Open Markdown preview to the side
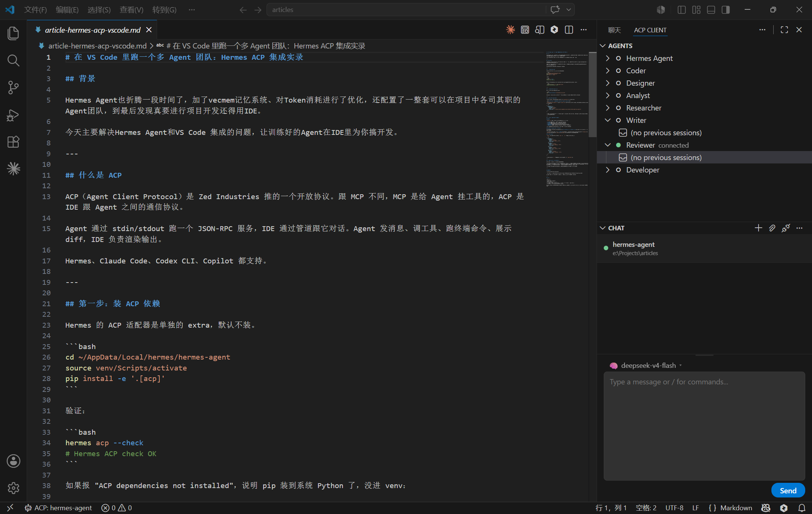The width and height of the screenshot is (812, 514). (x=540, y=30)
